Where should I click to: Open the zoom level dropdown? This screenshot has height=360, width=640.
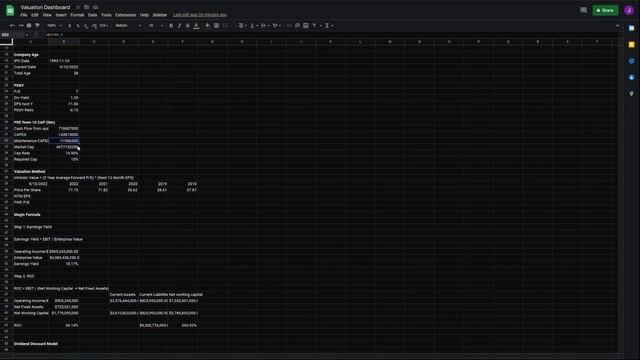click(x=54, y=26)
